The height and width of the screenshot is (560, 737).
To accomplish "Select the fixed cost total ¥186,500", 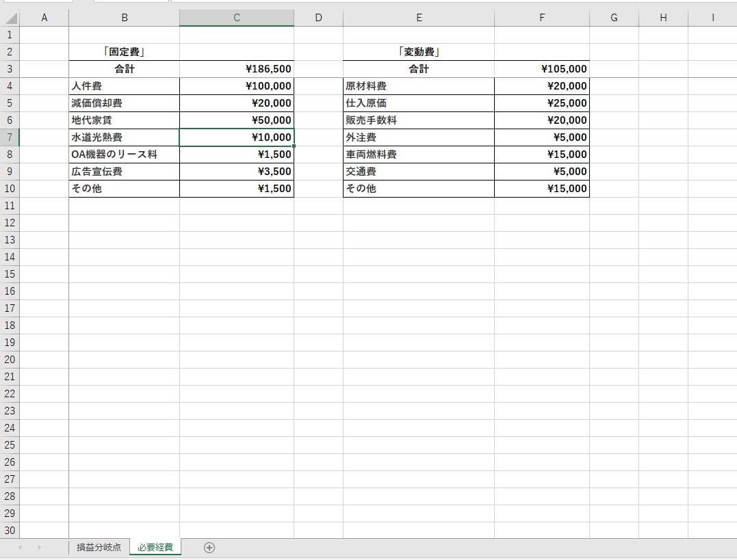I will (x=236, y=69).
